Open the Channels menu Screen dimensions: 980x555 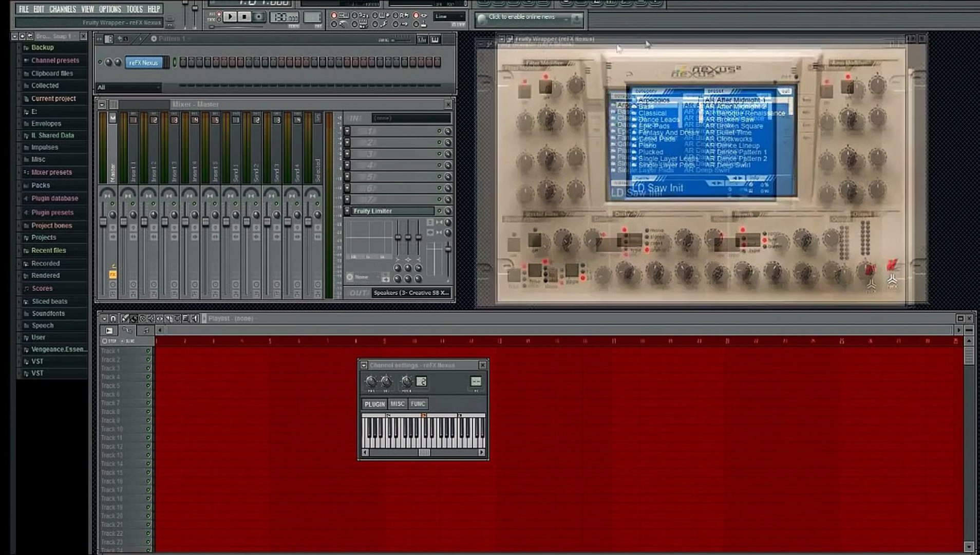(x=63, y=9)
